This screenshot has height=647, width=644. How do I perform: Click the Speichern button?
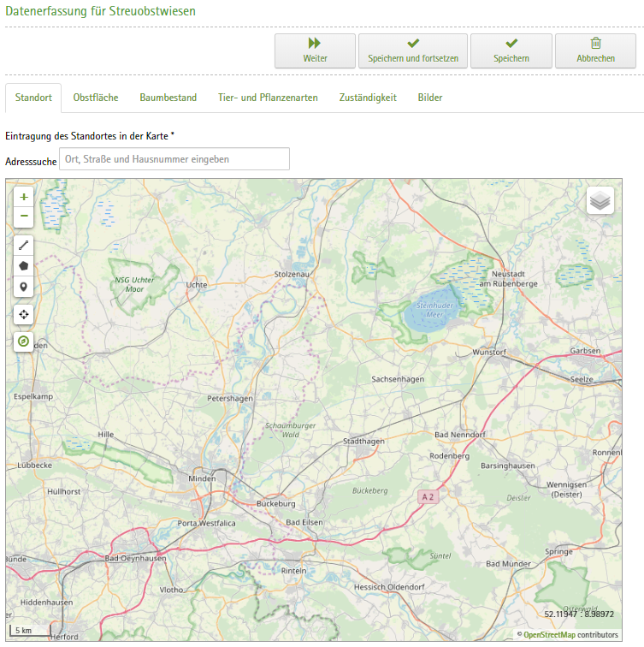point(511,51)
